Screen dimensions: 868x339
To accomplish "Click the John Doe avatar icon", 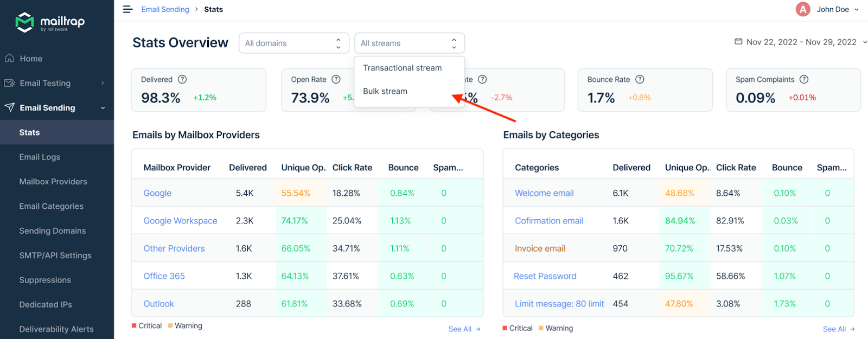I will pyautogui.click(x=802, y=9).
